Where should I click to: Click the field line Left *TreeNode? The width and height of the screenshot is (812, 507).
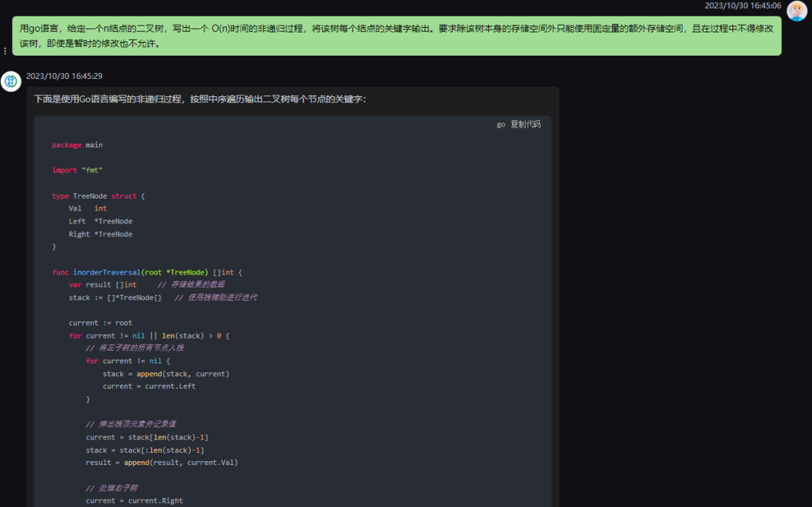101,221
